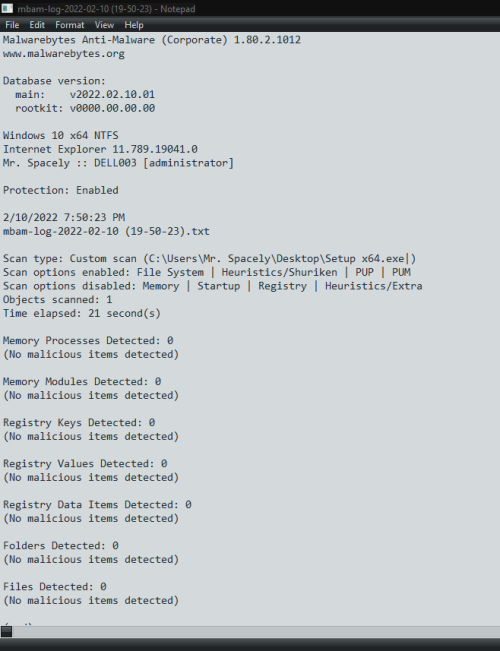Open the Edit menu
The image size is (500, 651).
click(x=37, y=25)
